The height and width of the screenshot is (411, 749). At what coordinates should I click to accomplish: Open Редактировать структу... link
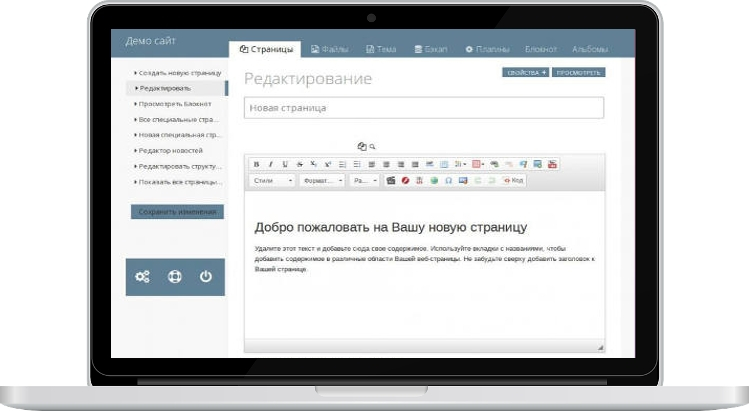[178, 166]
